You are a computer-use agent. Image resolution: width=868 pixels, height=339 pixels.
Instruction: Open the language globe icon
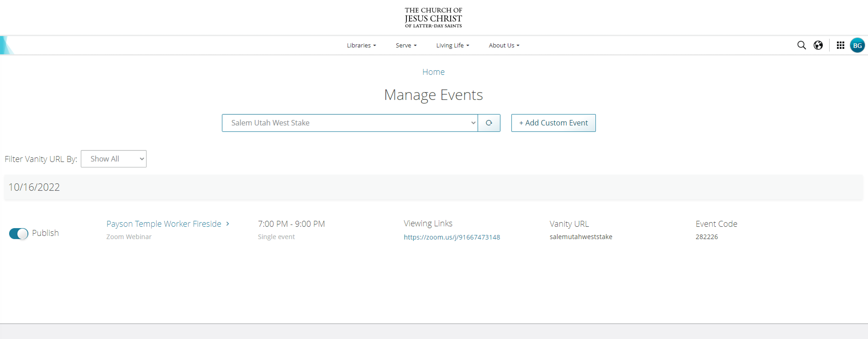(818, 45)
